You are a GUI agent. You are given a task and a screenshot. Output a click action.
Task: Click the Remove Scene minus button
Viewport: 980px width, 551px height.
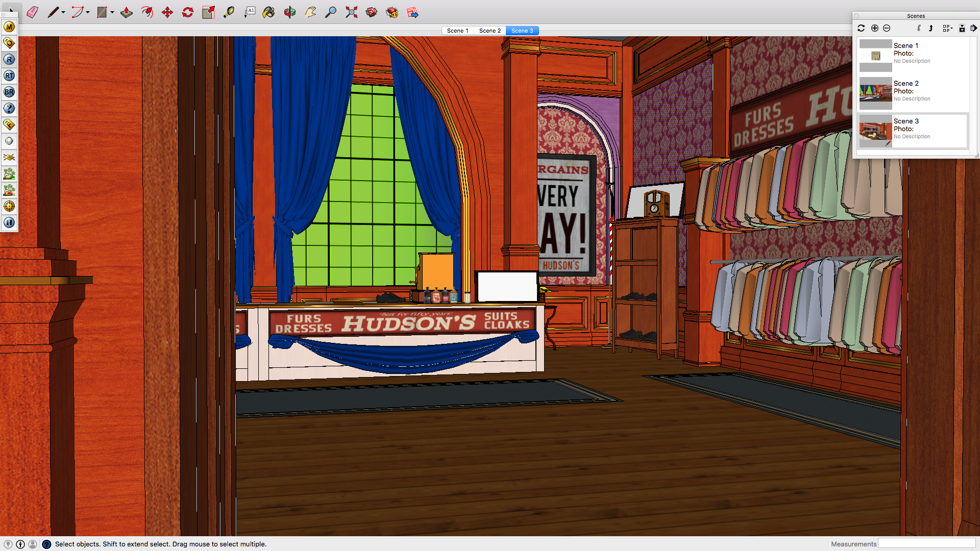887,28
